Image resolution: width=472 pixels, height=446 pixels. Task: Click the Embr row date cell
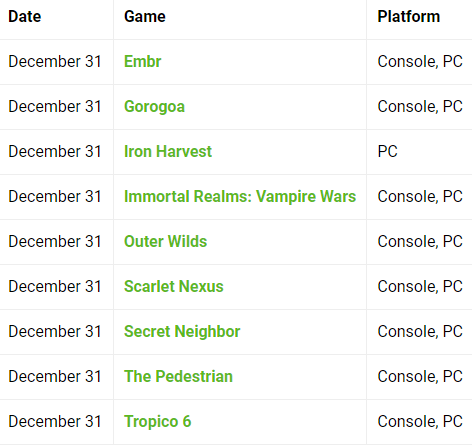(55, 62)
